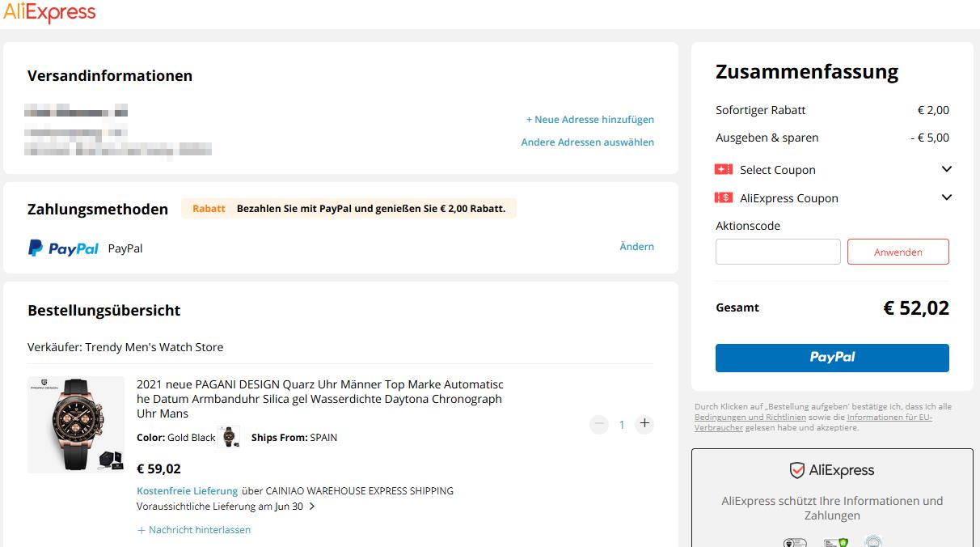Open the PAGANI DESIGN watch product image
The height and width of the screenshot is (547, 980).
(76, 425)
